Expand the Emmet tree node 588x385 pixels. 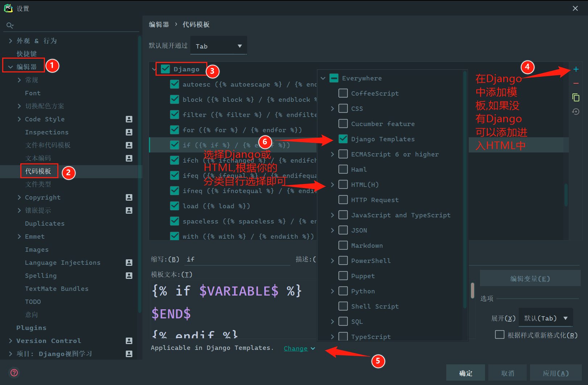point(19,237)
